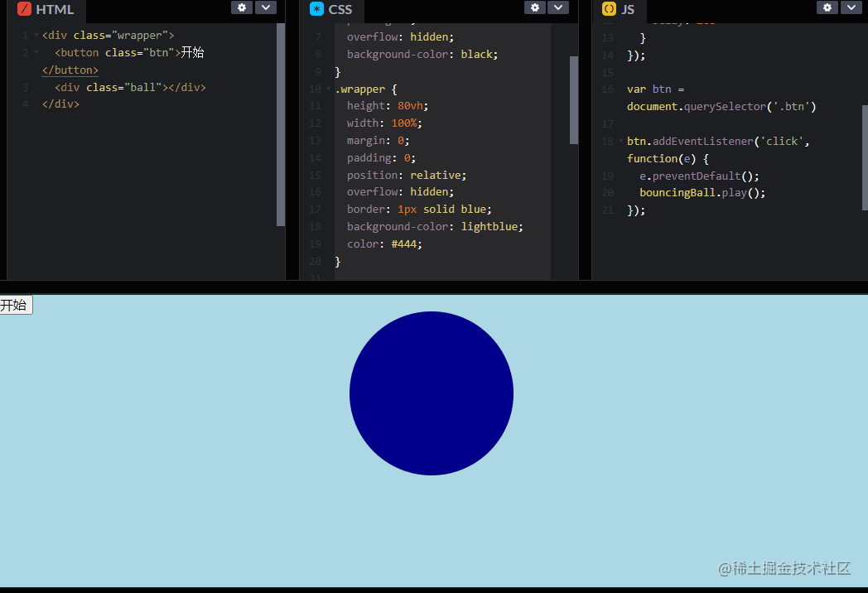Click the HTML slash logo icon
Image resolution: width=868 pixels, height=593 pixels.
24,9
